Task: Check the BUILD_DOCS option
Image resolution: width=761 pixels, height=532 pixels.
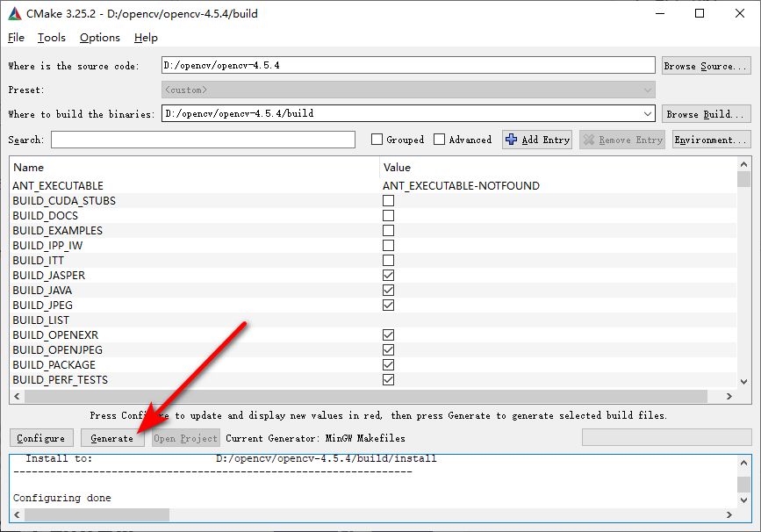Action: [388, 215]
